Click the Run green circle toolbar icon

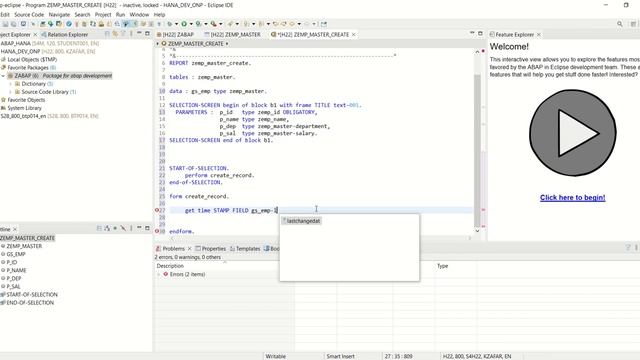pos(184,24)
